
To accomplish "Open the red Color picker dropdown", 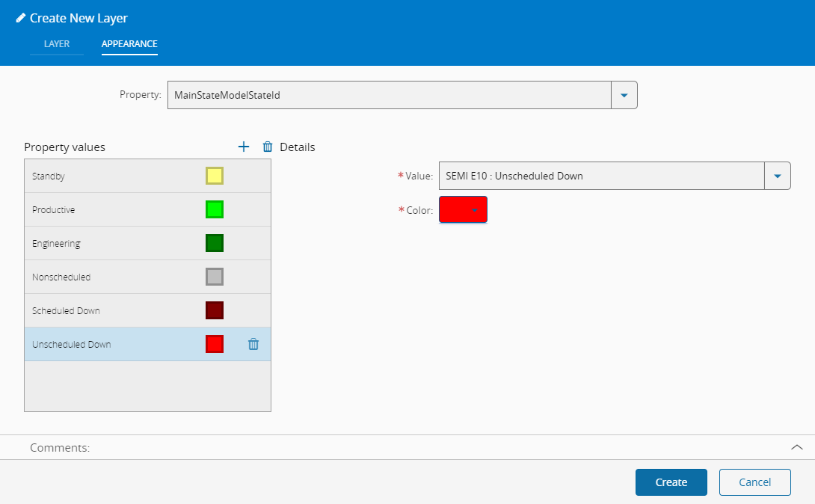I will coord(463,209).
